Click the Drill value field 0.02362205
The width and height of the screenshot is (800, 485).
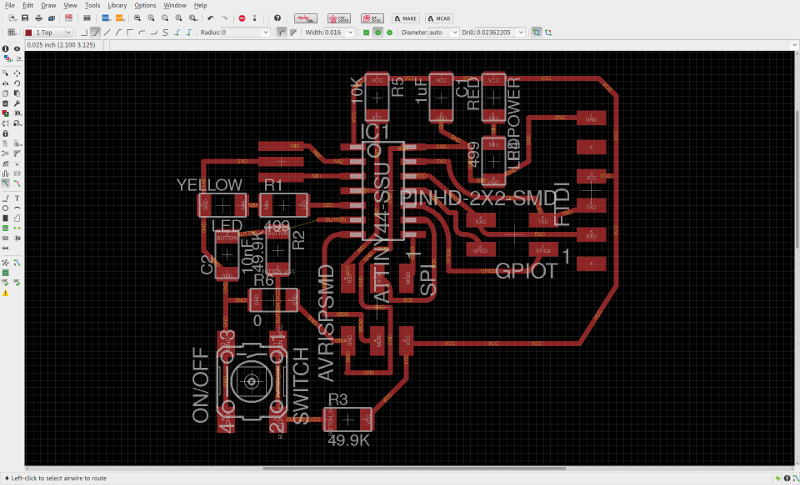[496, 32]
